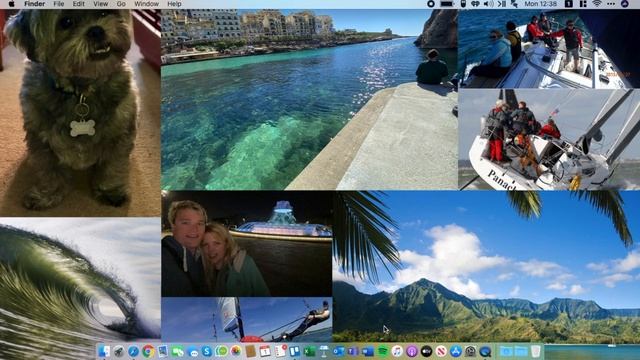Open App Store in the Dock

click(x=456, y=351)
